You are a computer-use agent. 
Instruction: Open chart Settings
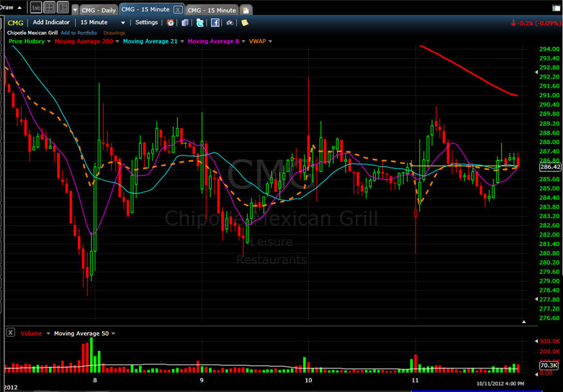[147, 23]
